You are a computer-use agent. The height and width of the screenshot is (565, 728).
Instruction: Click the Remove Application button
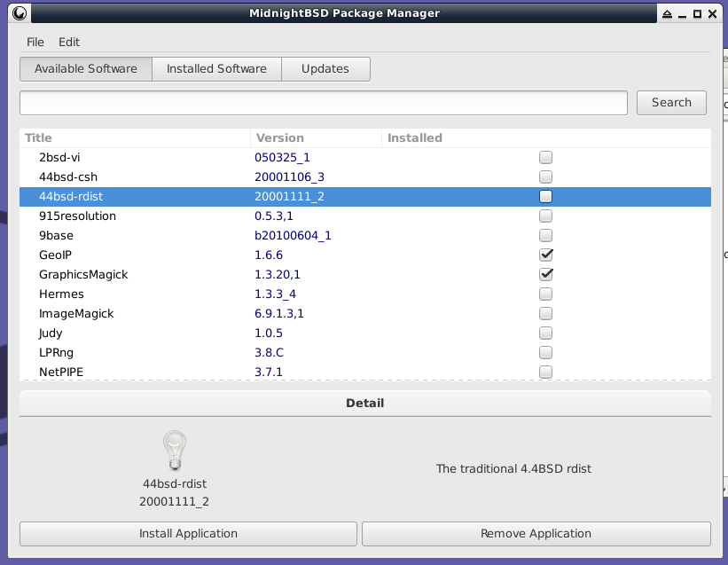tap(536, 533)
